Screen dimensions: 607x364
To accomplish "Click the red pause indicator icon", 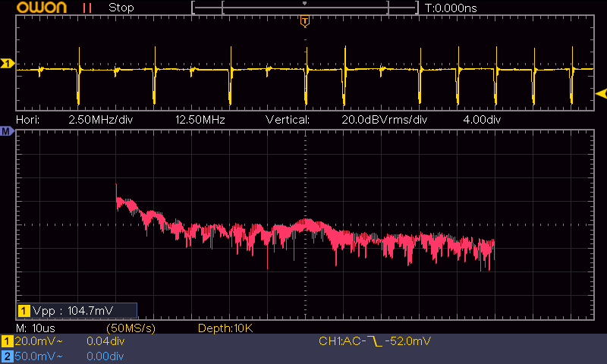I will [x=87, y=8].
